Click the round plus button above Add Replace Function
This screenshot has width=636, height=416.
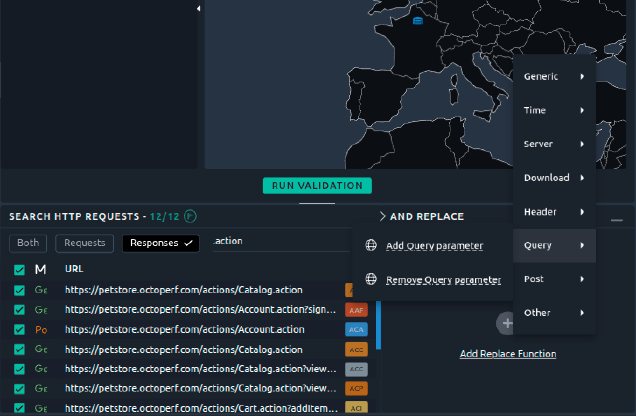(x=507, y=323)
